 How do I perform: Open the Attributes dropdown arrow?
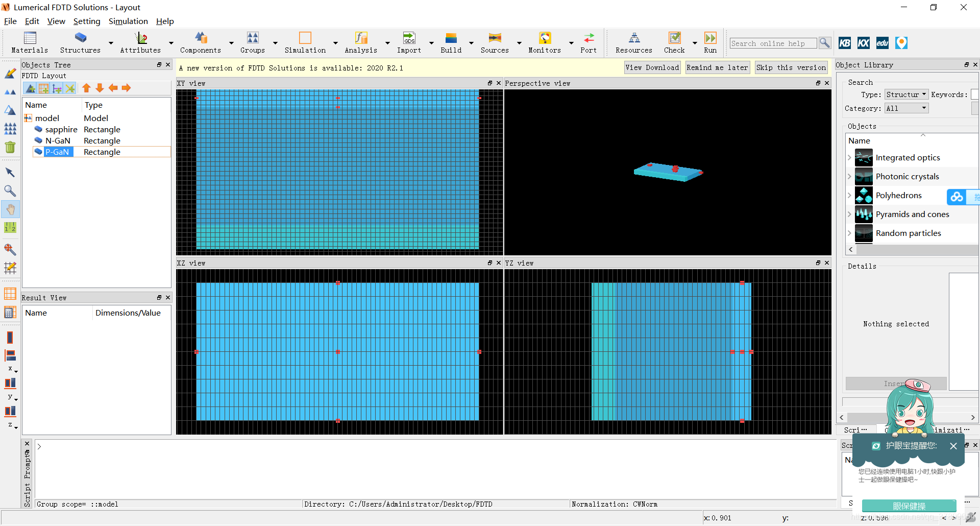[171, 43]
